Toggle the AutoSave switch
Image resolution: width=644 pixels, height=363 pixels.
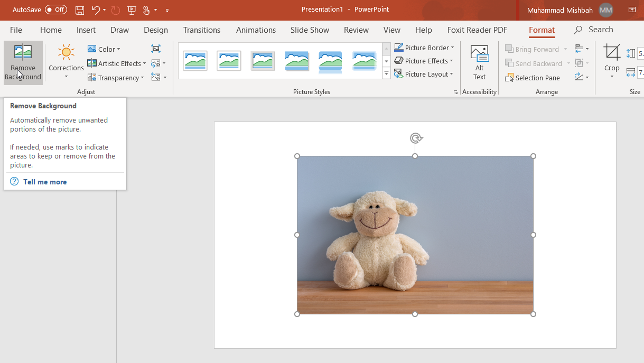(x=56, y=10)
